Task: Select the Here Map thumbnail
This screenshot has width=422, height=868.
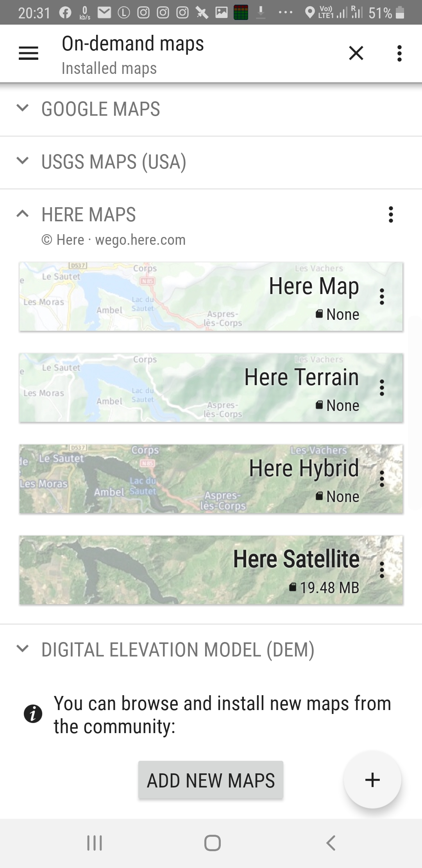Action: click(x=156, y=297)
